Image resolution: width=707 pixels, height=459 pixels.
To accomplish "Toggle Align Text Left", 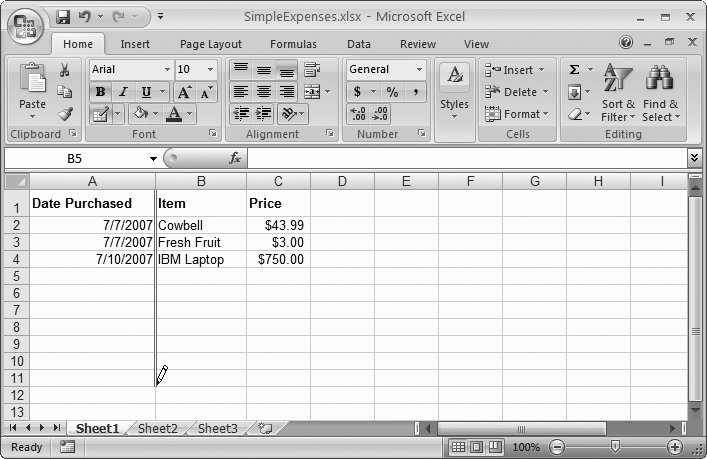I will coord(241,92).
